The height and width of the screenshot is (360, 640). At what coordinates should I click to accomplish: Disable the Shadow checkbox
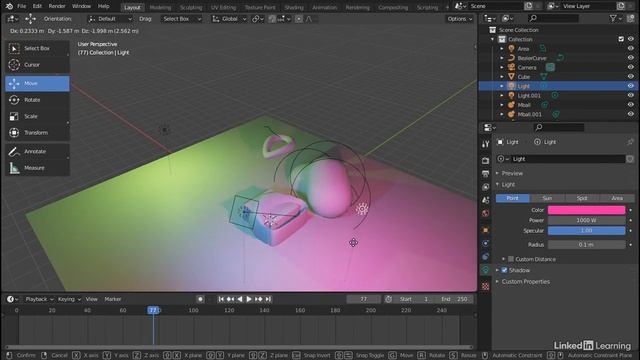pyautogui.click(x=504, y=270)
